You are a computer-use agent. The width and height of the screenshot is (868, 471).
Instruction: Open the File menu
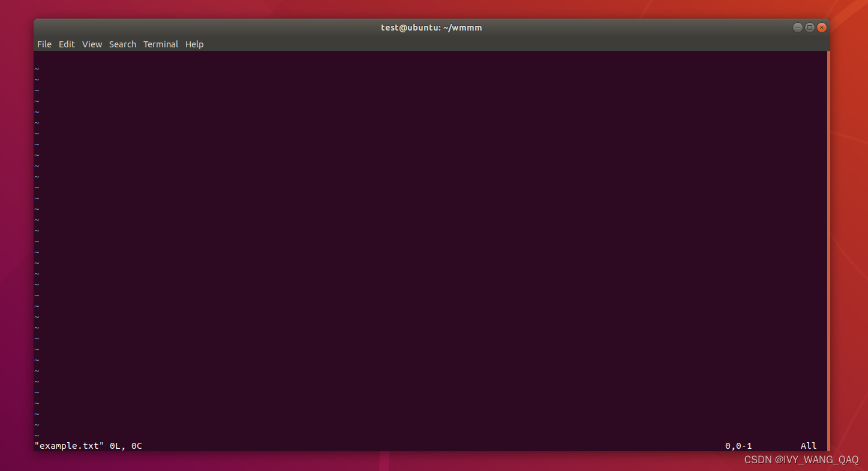click(x=44, y=44)
